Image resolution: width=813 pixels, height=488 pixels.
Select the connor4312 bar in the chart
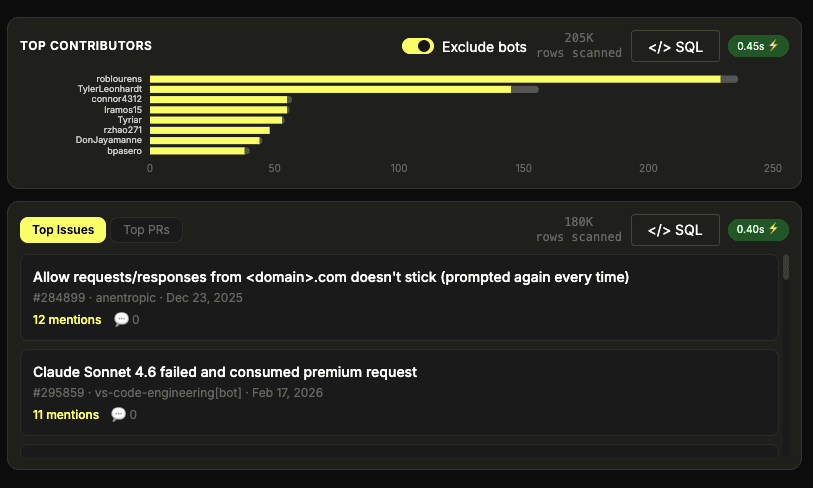pos(218,100)
